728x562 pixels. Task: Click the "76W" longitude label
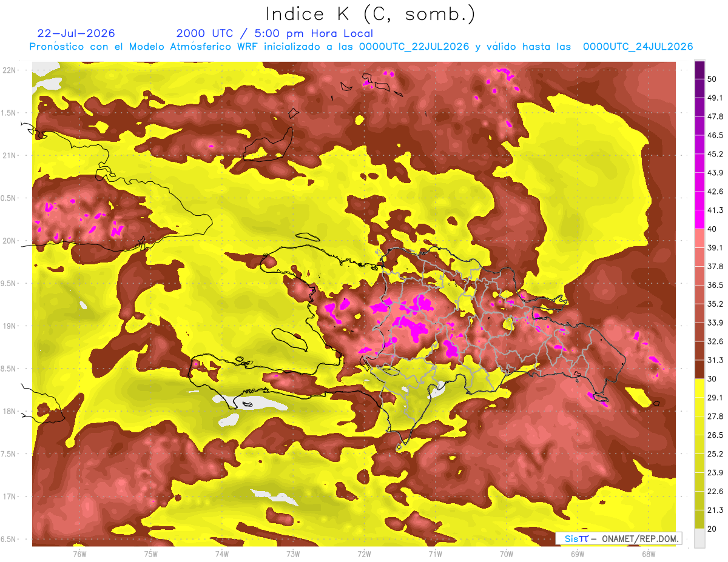79,553
